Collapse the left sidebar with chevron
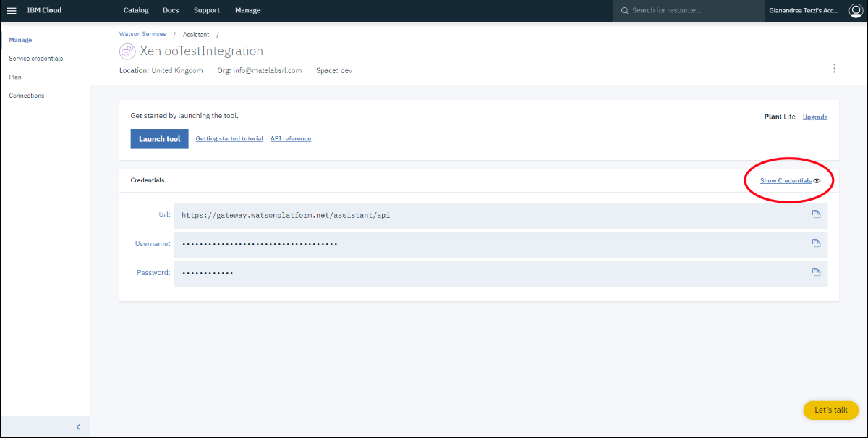868x438 pixels. [x=78, y=427]
